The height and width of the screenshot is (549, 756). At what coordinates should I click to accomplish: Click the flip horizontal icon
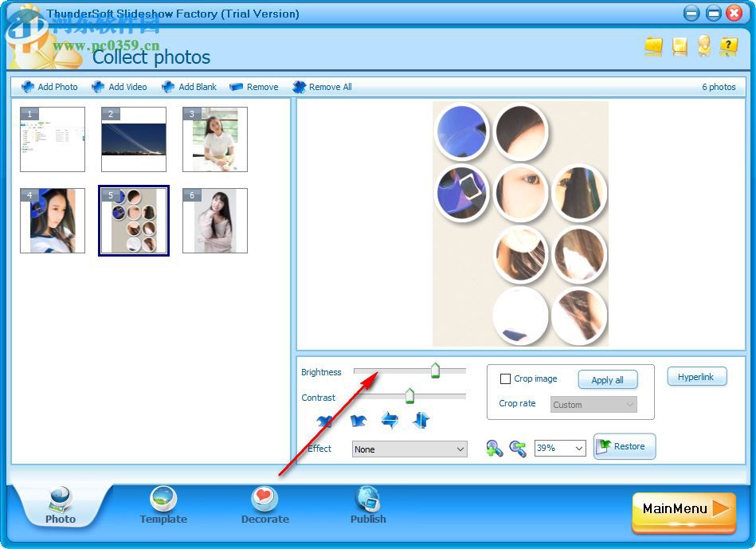(x=389, y=421)
